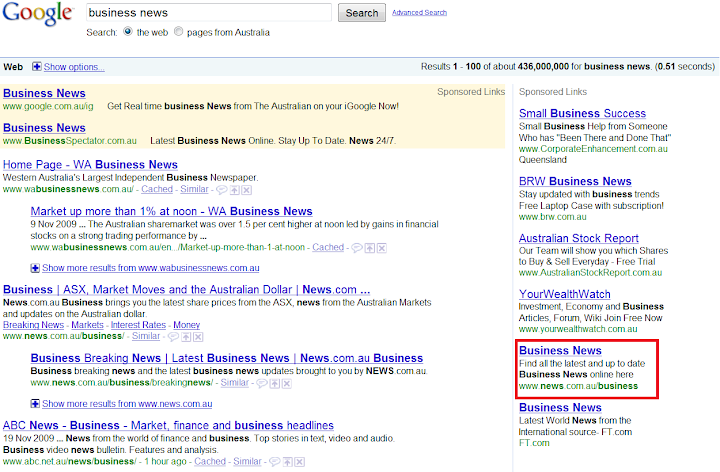Click the www.AustralianStockReport.com.au URL text
The image size is (720, 472).
pyautogui.click(x=591, y=273)
